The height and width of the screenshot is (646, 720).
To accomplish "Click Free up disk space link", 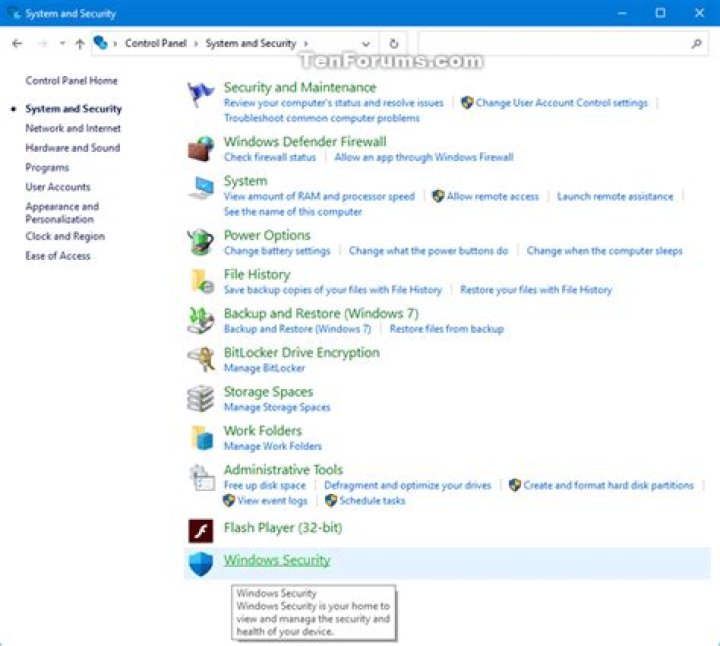I will (264, 485).
